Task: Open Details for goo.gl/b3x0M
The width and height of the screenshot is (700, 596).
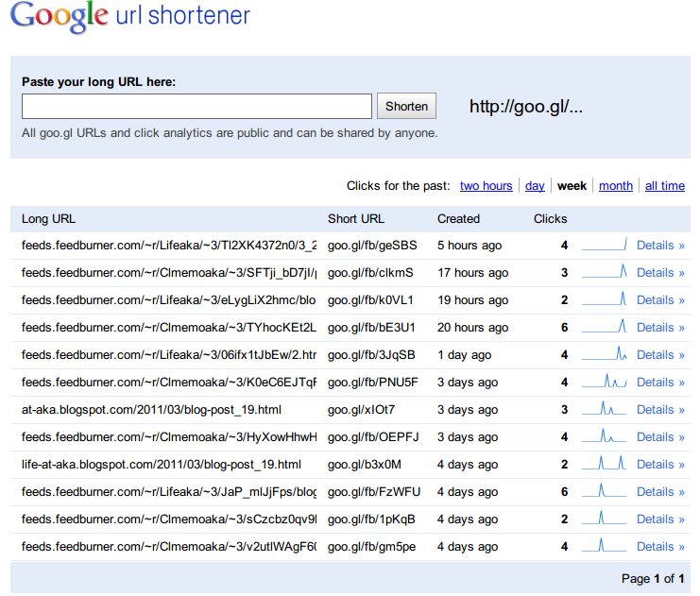Action: click(x=660, y=465)
